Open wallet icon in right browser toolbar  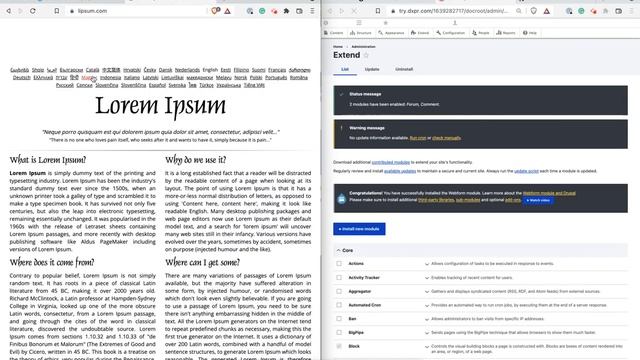[618, 11]
